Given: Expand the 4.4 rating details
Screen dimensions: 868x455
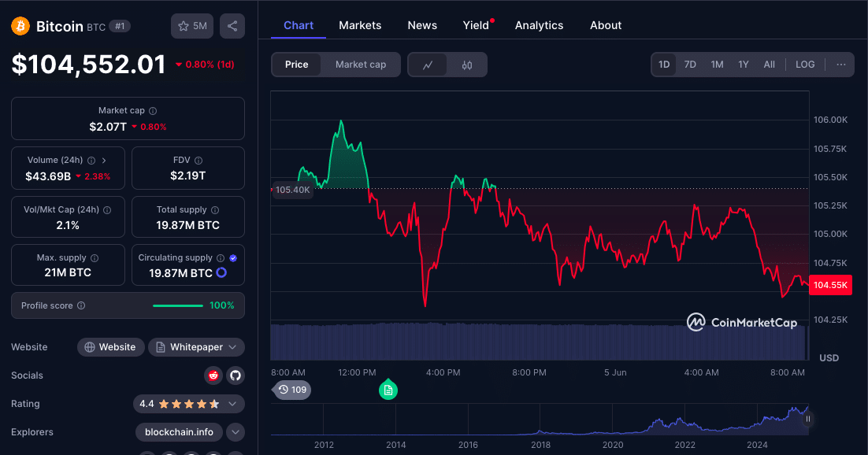Looking at the screenshot, I should (232, 404).
